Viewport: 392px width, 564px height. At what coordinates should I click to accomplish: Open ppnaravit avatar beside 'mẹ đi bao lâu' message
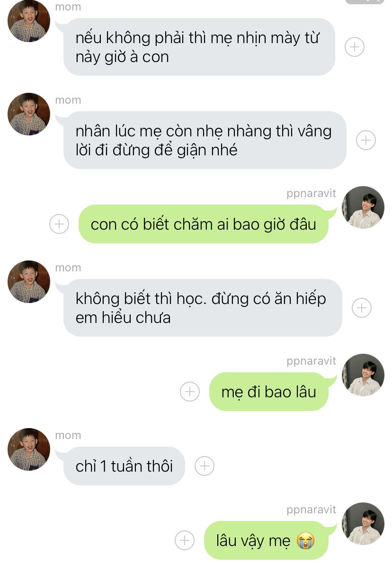pyautogui.click(x=363, y=375)
